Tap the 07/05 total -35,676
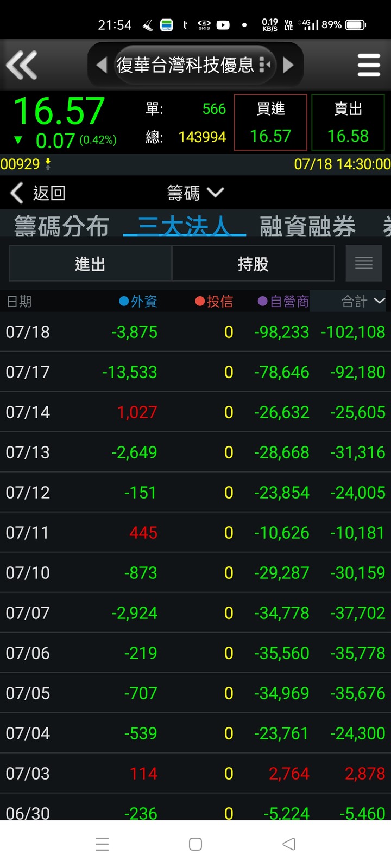Image resolution: width=391 pixels, height=868 pixels. 358,693
